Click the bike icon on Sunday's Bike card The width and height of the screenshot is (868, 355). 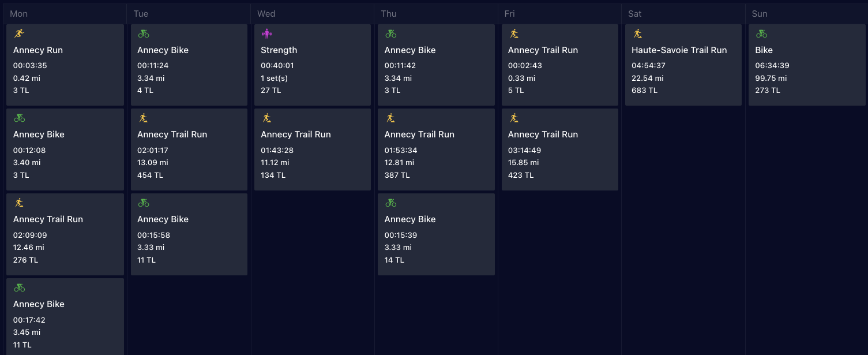tap(761, 33)
